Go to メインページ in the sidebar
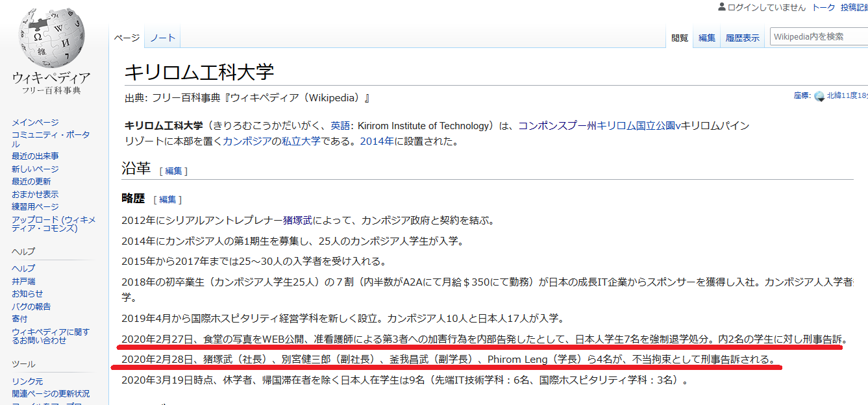This screenshot has height=405, width=868. point(35,122)
